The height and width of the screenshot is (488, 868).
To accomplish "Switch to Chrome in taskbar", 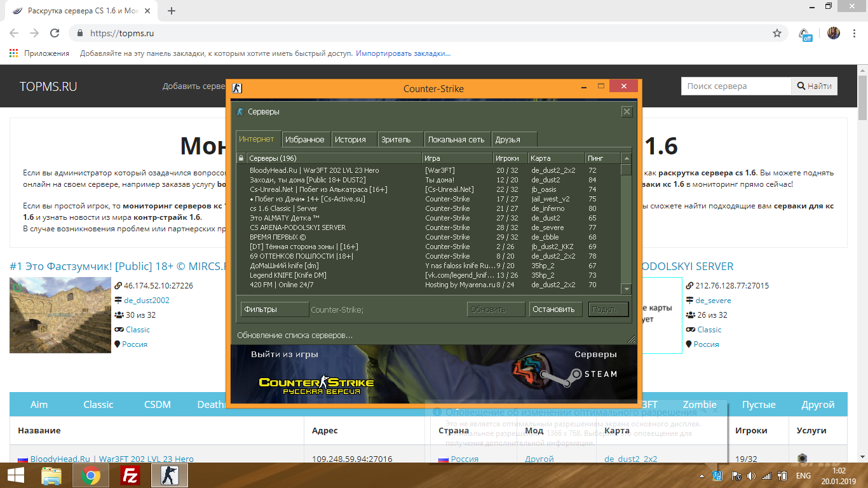I will click(91, 475).
